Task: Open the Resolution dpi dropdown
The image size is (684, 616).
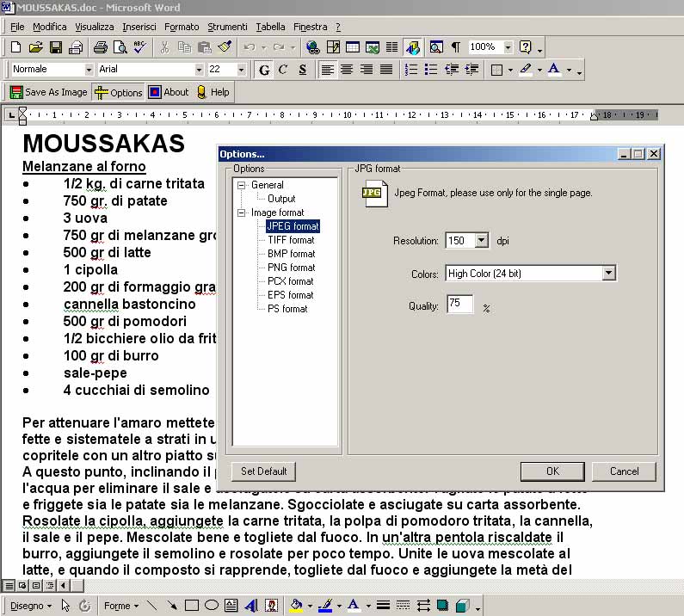Action: (481, 241)
